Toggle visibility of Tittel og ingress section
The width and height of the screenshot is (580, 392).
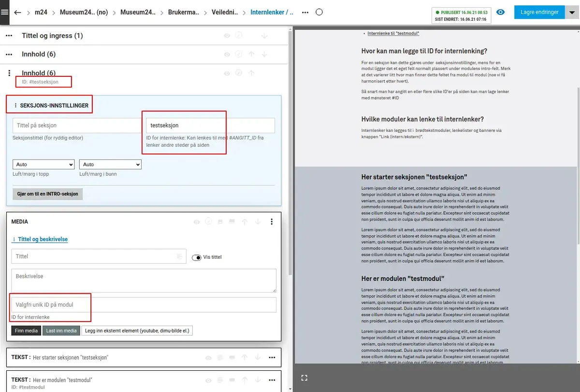coord(227,36)
